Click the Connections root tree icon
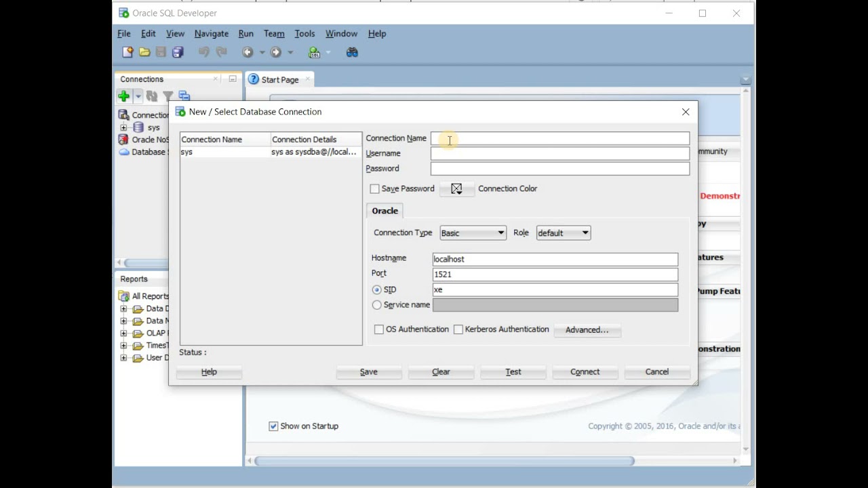Screen dimensions: 868x488 point(123,115)
